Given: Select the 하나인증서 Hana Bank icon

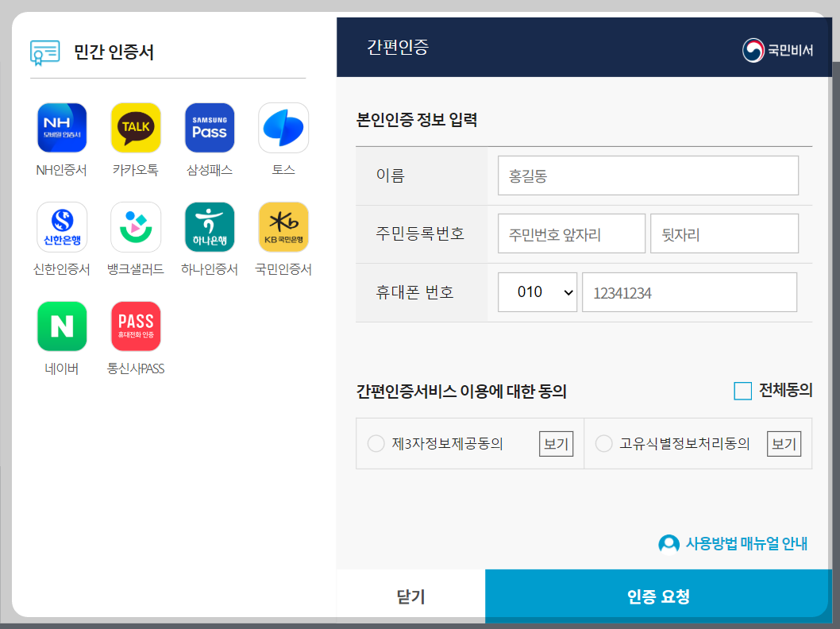Looking at the screenshot, I should (210, 227).
